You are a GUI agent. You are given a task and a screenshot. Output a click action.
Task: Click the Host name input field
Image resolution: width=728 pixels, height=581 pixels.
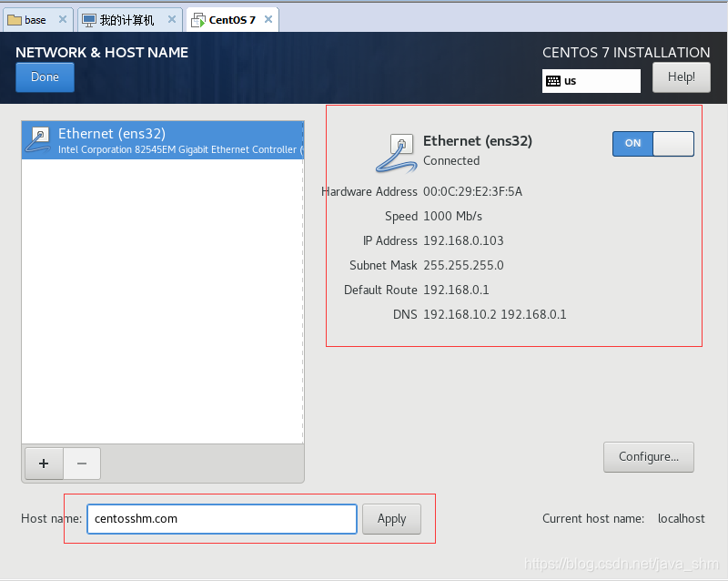(x=222, y=519)
